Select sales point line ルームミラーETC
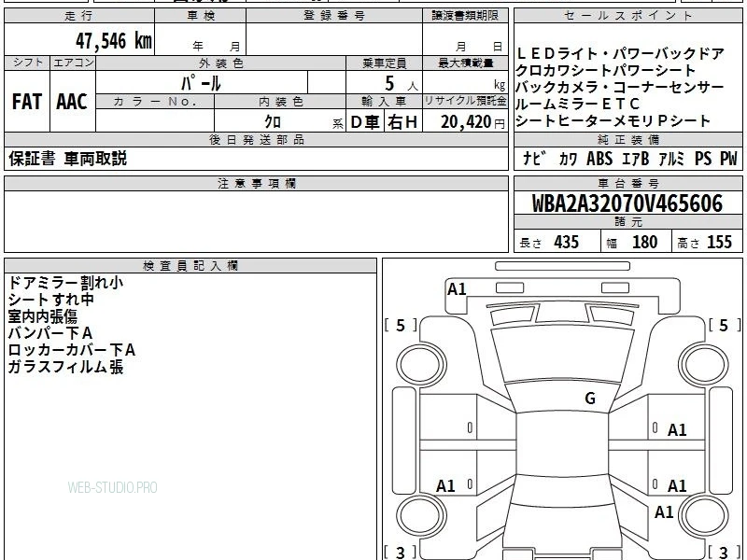Viewport: 747px width, 560px height. [577, 104]
